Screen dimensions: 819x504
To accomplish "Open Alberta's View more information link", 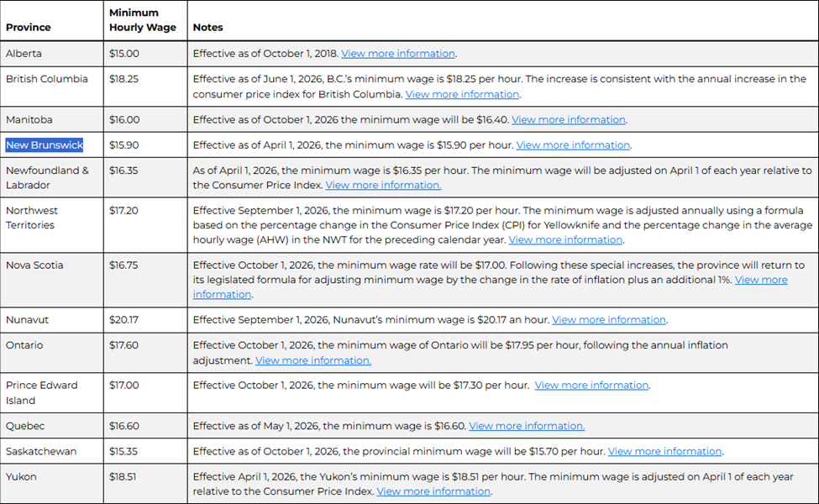I will pos(398,54).
